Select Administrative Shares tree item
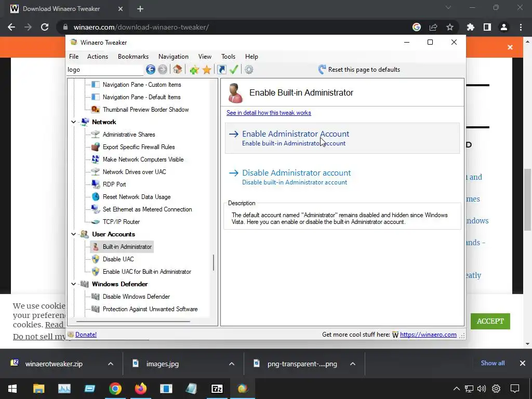This screenshot has width=532, height=399. [x=129, y=135]
